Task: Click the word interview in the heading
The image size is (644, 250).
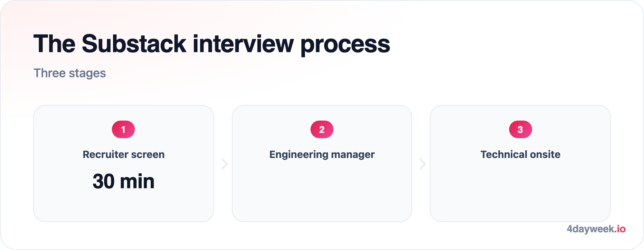Action: pos(243,43)
